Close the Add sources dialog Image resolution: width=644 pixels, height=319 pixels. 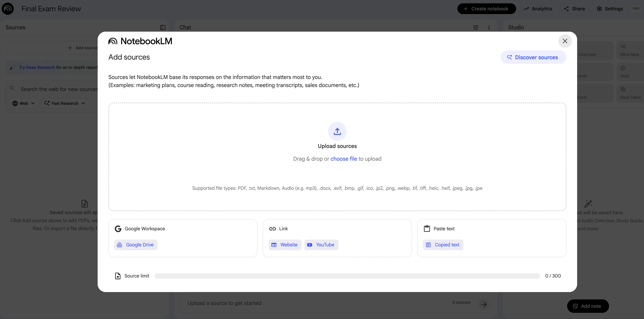point(565,41)
